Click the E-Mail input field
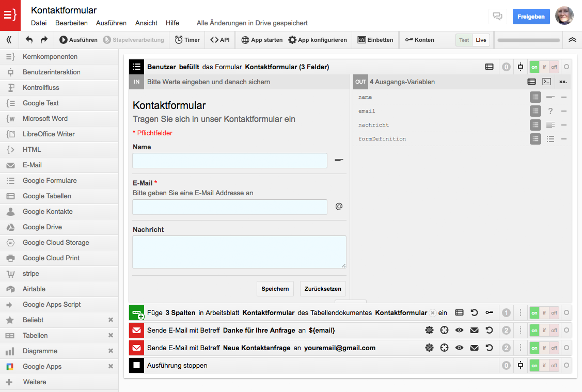The width and height of the screenshot is (582, 392). pos(230,207)
